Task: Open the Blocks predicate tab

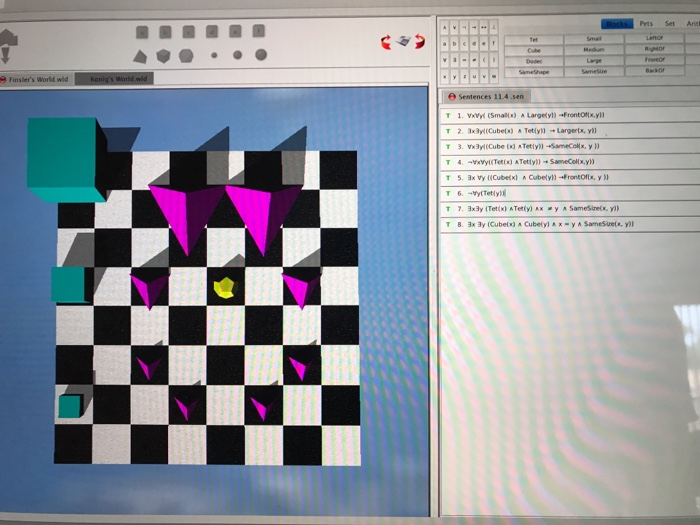Action: 617,24
